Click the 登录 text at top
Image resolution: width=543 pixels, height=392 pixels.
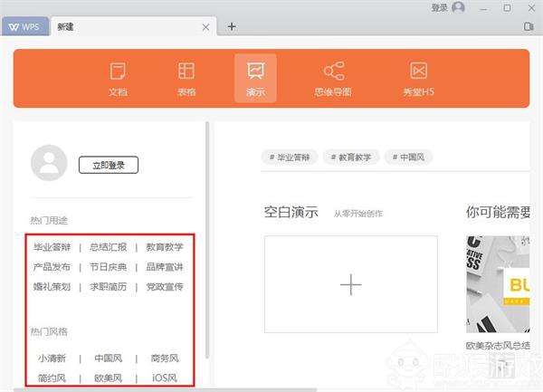tap(440, 7)
